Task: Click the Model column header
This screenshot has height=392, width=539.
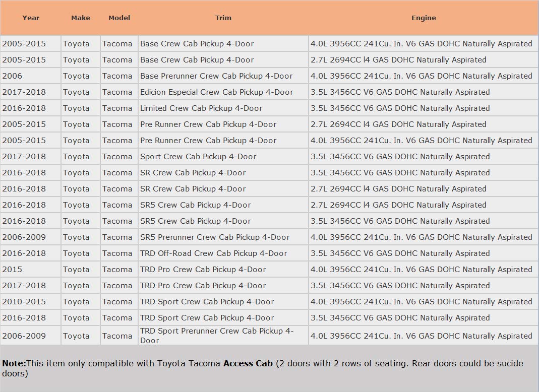Action: point(119,18)
